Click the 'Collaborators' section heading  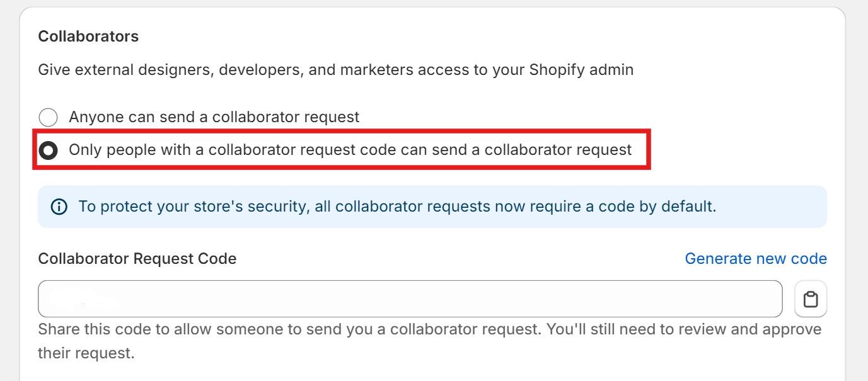(x=88, y=37)
